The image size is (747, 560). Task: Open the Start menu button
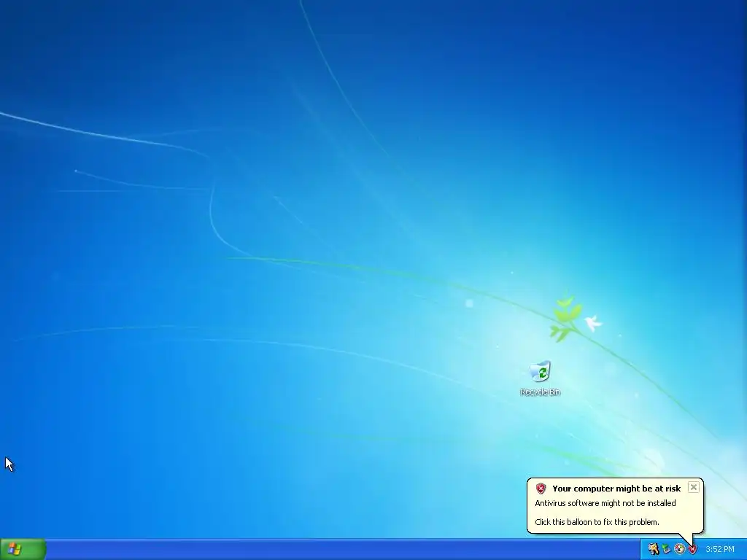[x=23, y=549]
